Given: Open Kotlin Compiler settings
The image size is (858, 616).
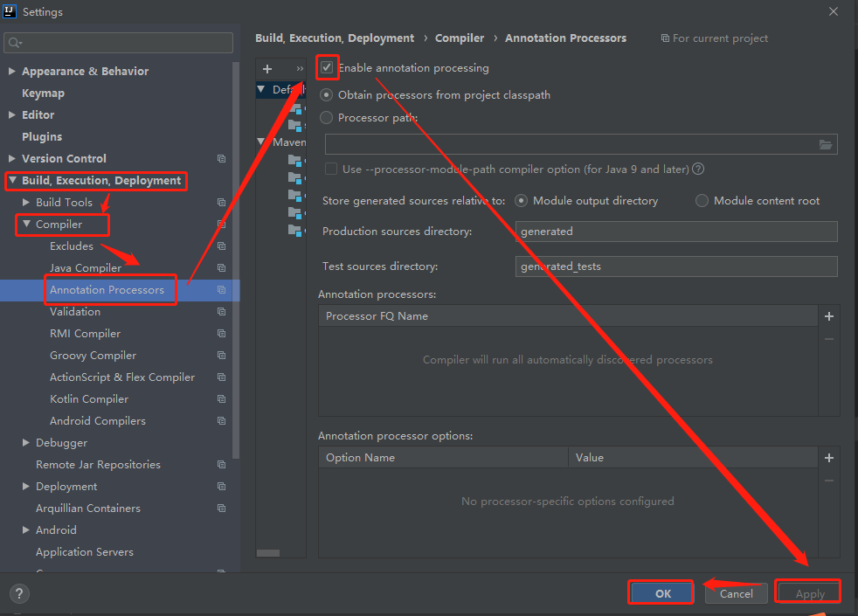Looking at the screenshot, I should (89, 399).
